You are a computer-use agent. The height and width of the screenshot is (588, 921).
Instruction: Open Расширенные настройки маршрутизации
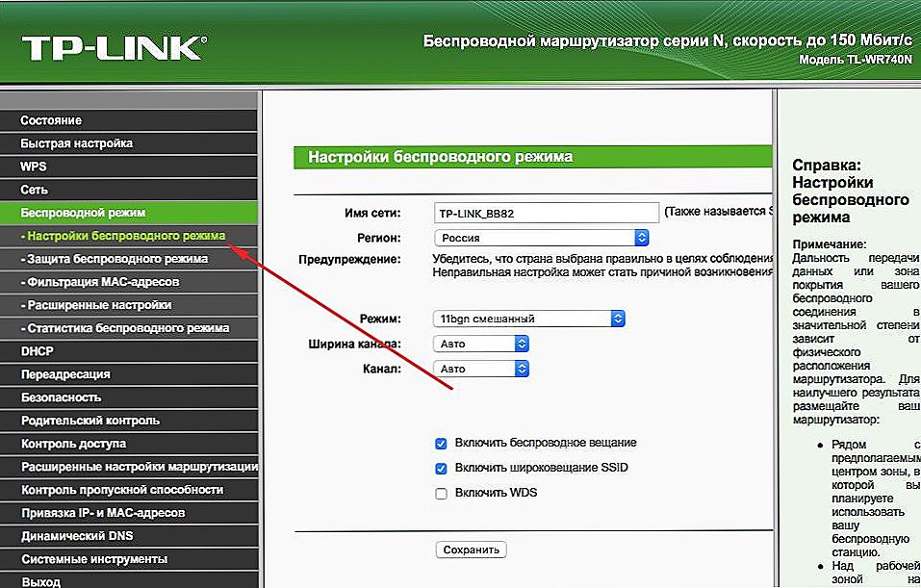[129, 467]
